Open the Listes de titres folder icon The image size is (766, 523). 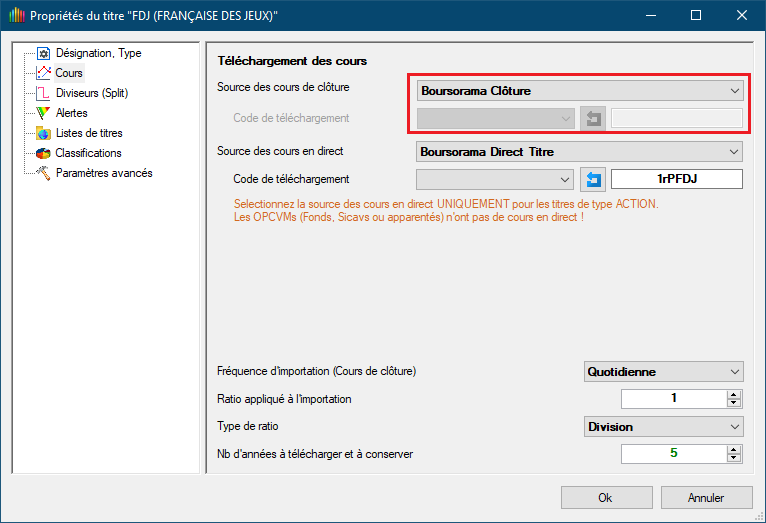(43, 133)
